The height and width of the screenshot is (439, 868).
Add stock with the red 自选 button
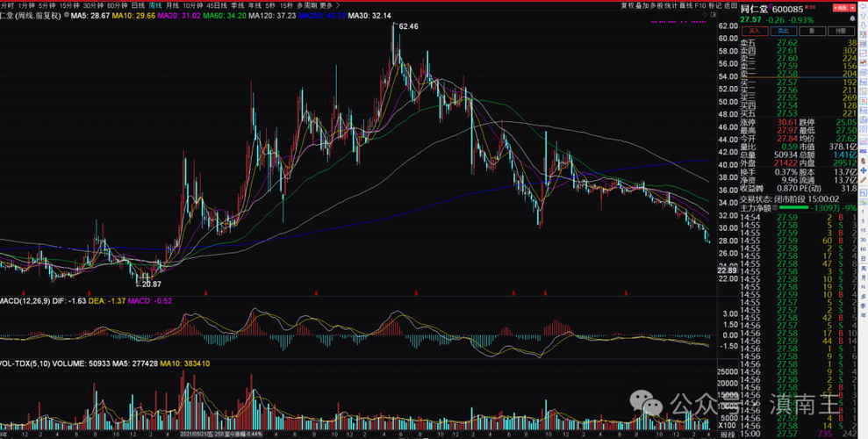coord(841,8)
